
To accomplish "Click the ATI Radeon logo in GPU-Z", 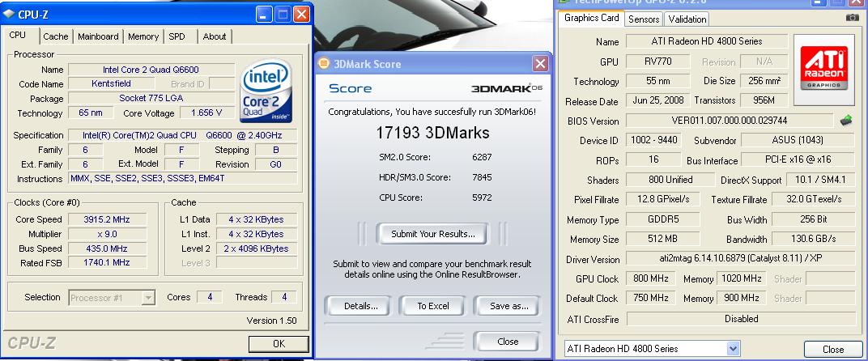I will pos(823,70).
